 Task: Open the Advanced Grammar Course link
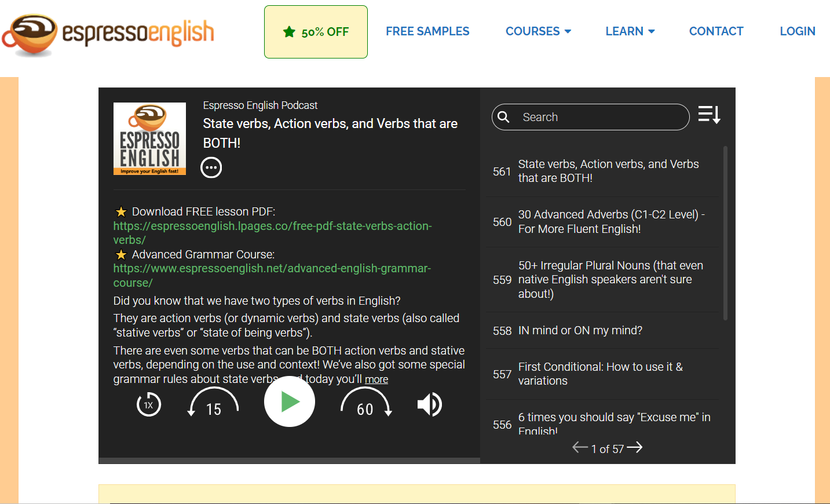[272, 276]
